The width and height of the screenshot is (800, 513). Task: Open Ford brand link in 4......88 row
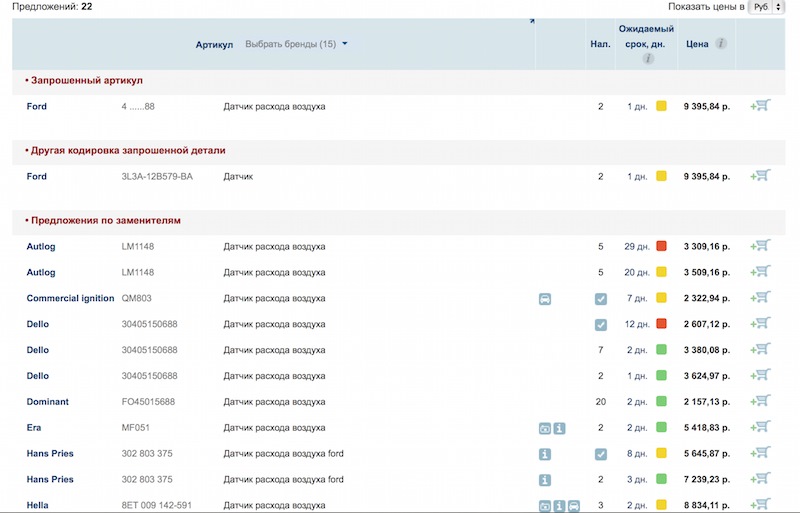(x=37, y=106)
